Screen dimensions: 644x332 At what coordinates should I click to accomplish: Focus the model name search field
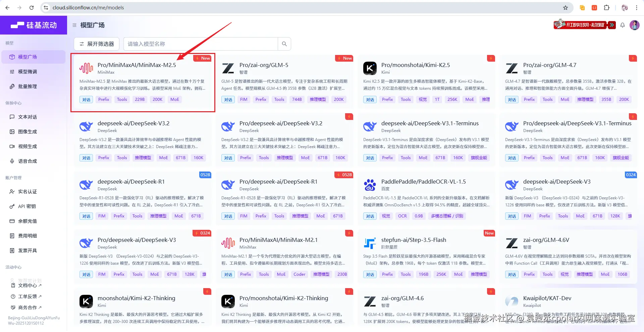click(201, 44)
